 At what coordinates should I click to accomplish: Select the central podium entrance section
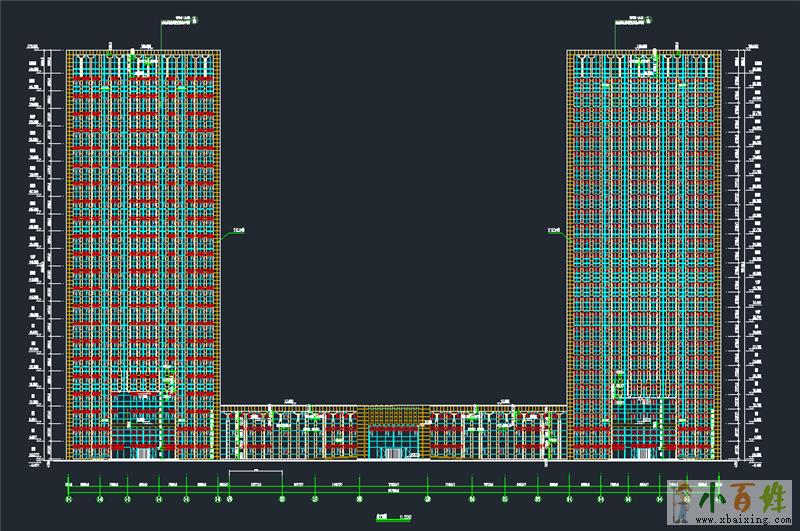coord(393,434)
